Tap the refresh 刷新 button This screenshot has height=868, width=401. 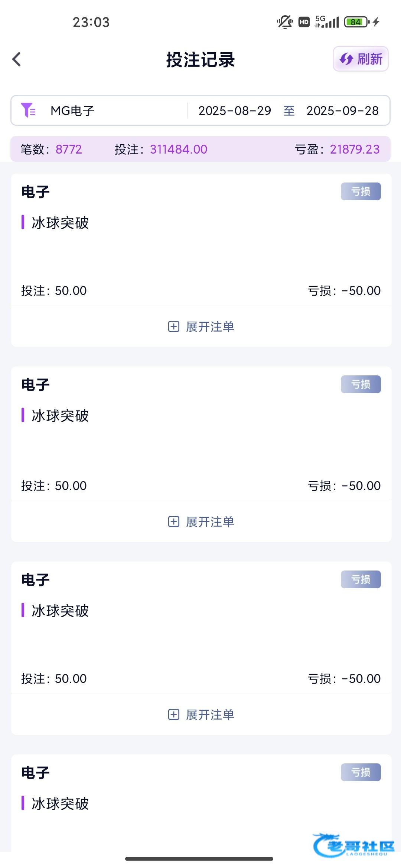[x=361, y=59]
